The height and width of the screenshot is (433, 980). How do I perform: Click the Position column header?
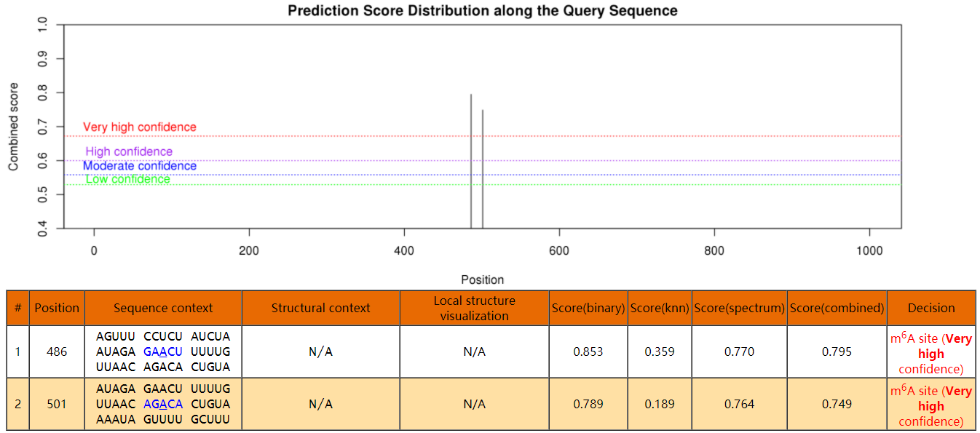click(57, 308)
